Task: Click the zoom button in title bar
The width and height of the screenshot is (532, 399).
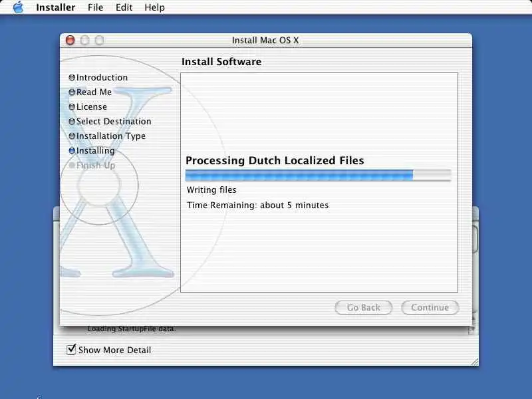Action: tap(99, 40)
